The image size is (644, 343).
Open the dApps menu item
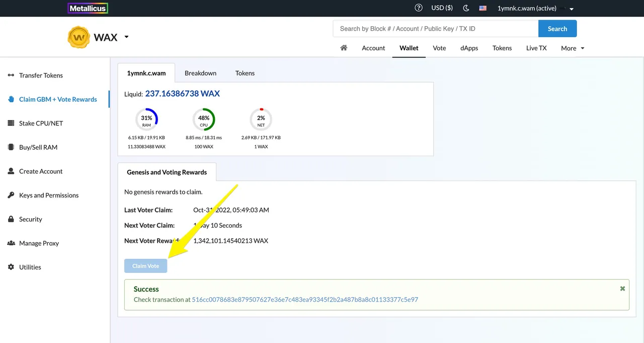click(x=469, y=48)
